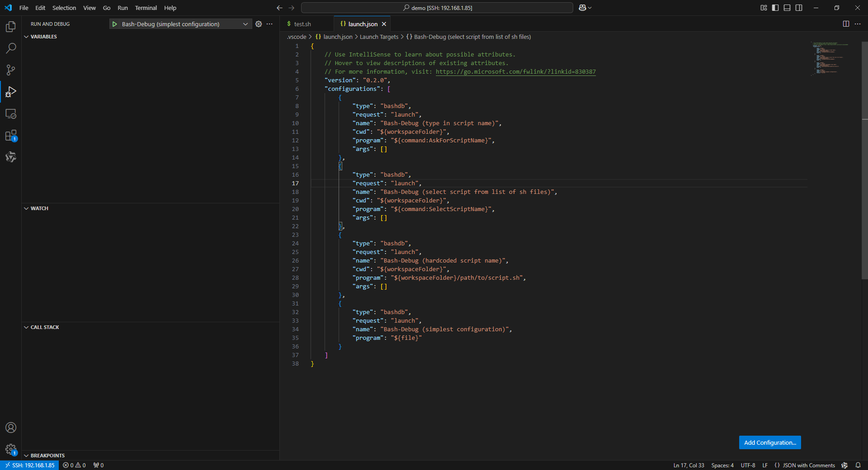The height and width of the screenshot is (470, 868).
Task: Go back with the navigation arrow
Action: tap(279, 8)
